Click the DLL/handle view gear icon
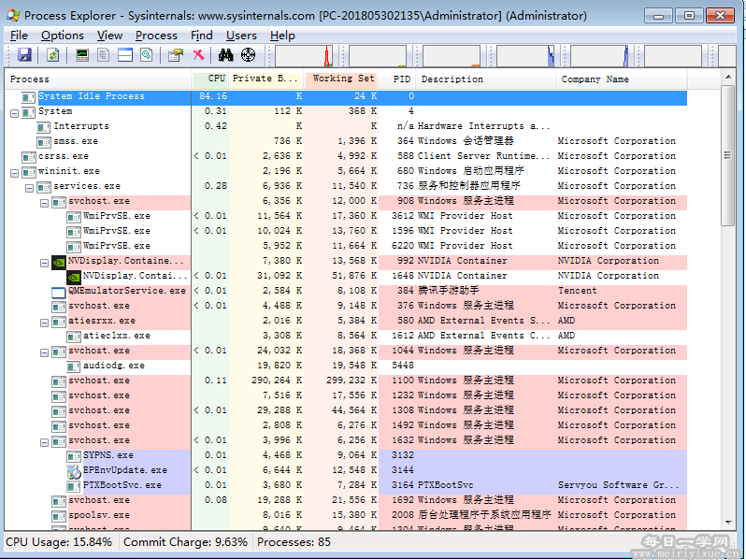The image size is (746, 560). 147,55
